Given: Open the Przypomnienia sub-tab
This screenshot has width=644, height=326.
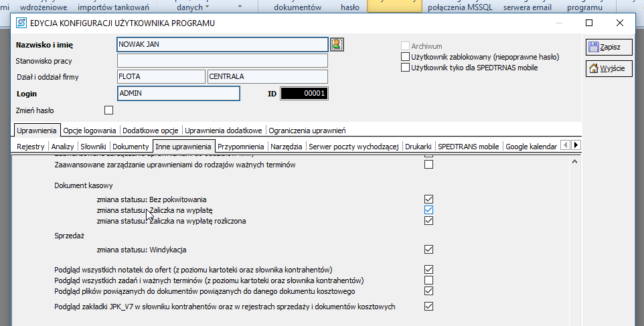Looking at the screenshot, I should tap(241, 147).
